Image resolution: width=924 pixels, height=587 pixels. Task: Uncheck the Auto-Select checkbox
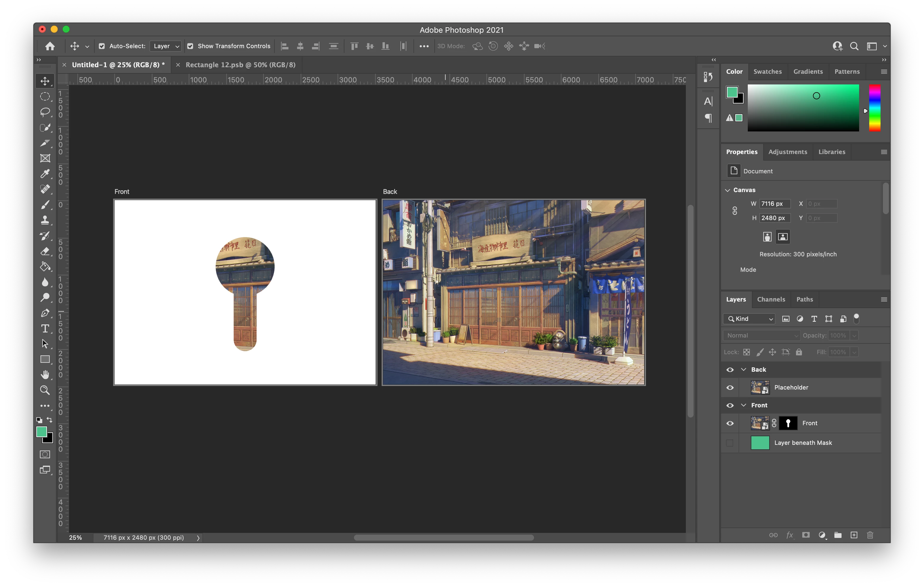(102, 46)
